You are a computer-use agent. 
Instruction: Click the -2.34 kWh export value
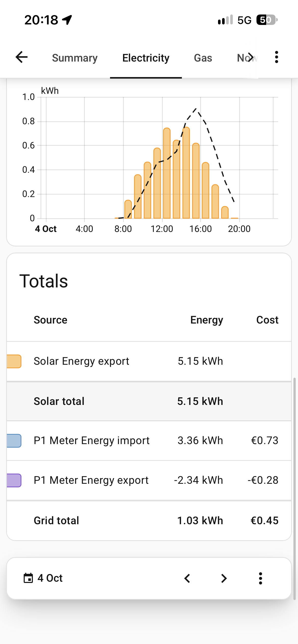(x=198, y=480)
